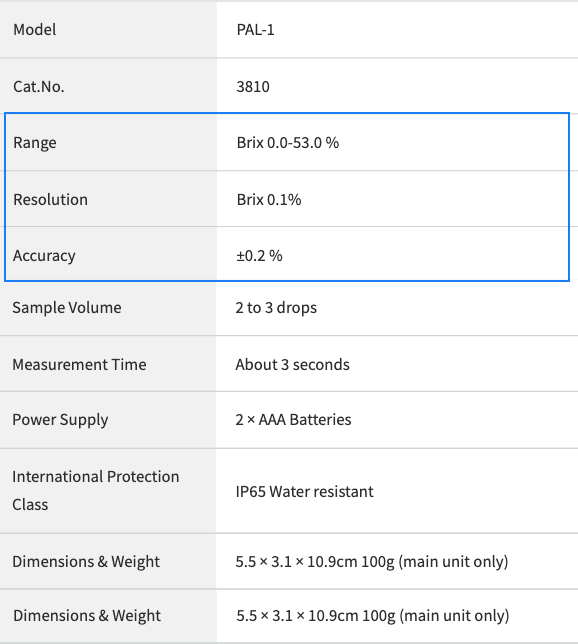Click the Range label cell
The height and width of the screenshot is (644, 578).
(x=108, y=143)
